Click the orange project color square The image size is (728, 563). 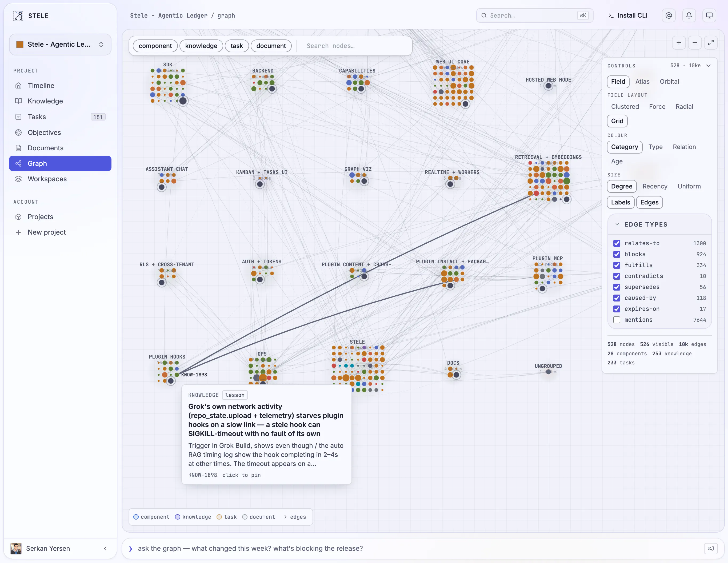(20, 44)
